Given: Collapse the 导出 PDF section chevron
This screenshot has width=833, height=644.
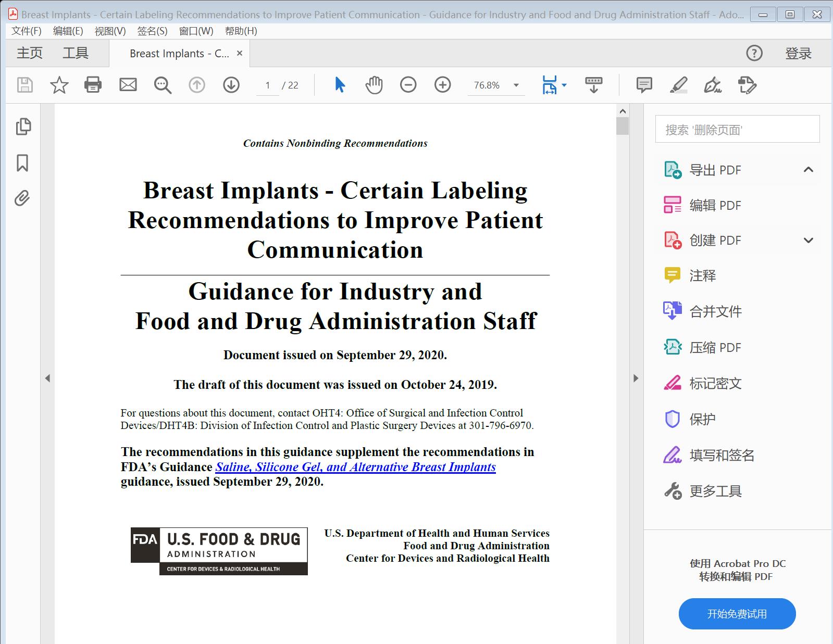Looking at the screenshot, I should [808, 170].
